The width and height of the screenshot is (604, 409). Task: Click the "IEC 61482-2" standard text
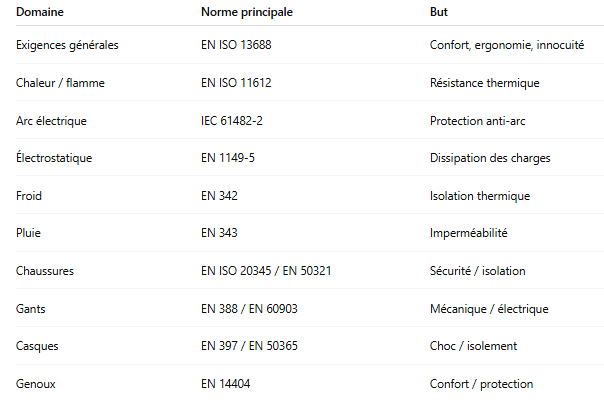[232, 121]
